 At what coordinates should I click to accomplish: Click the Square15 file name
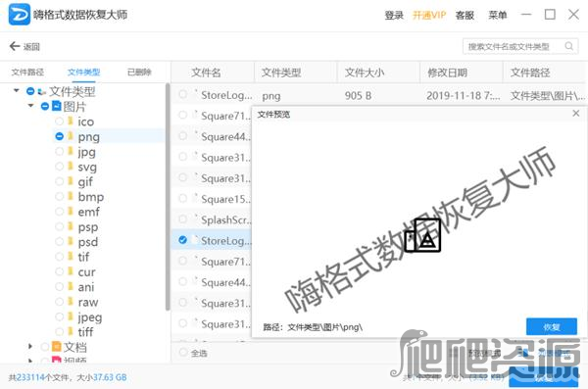pos(225,199)
